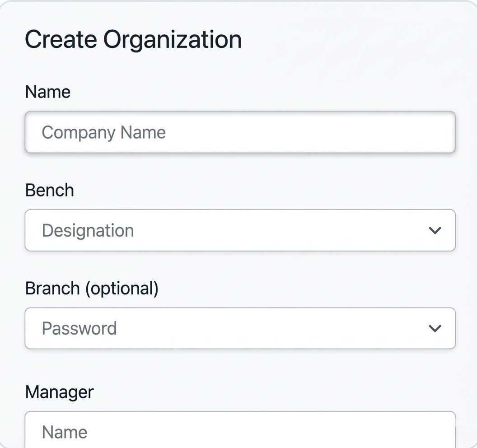Viewport: 477px width, 448px height.
Task: Click the Company Name input field
Action: click(239, 132)
